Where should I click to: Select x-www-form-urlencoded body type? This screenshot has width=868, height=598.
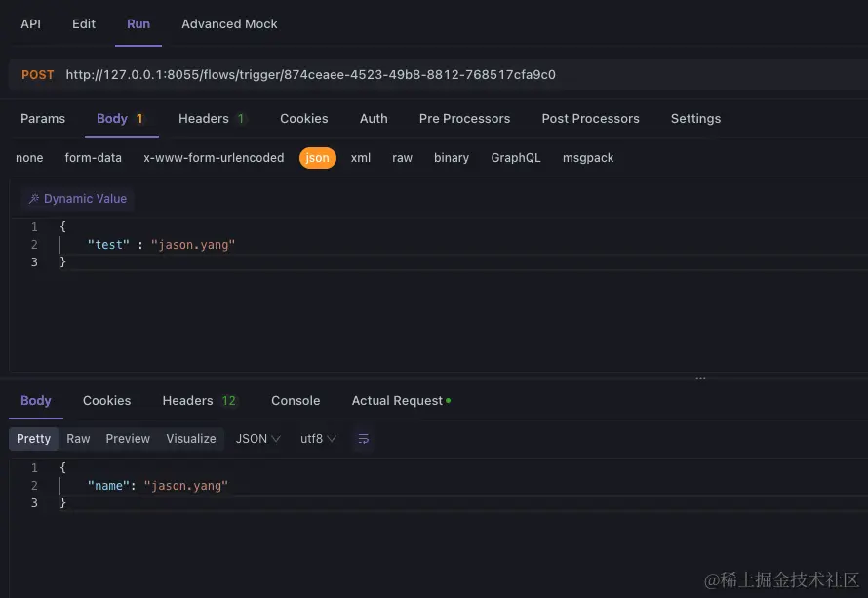pyautogui.click(x=214, y=158)
